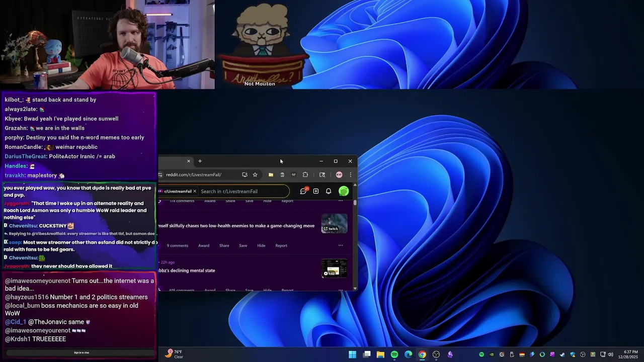Viewport: 644px width, 362px height.
Task: Click the scrollbar up arrow
Action: [355, 185]
